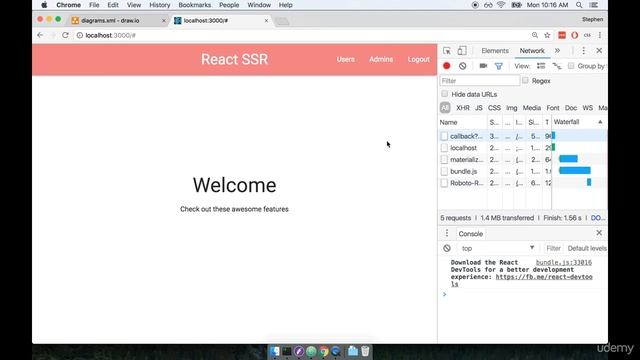Open the Default levels dropdown
The width and height of the screenshot is (640, 360).
coord(587,248)
